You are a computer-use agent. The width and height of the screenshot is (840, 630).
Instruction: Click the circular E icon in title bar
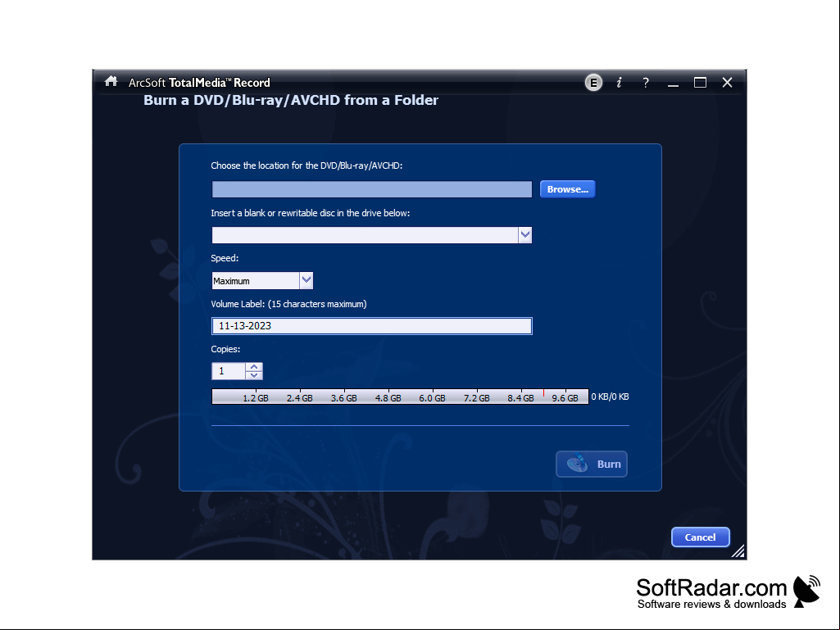[x=593, y=83]
